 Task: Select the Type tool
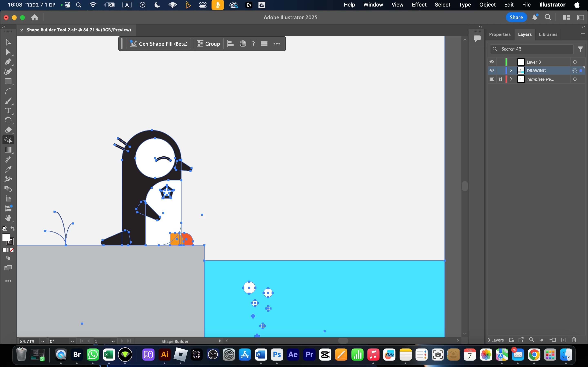coord(8,111)
